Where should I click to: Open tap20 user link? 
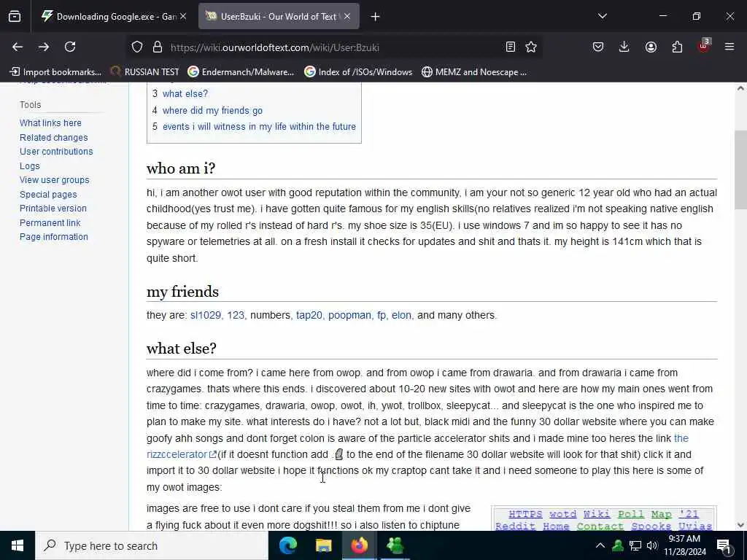click(309, 315)
